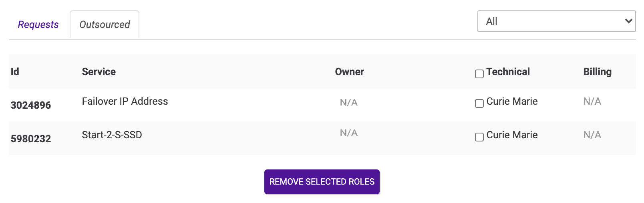Click the Id column header
This screenshot has height=203, width=644.
(x=15, y=72)
